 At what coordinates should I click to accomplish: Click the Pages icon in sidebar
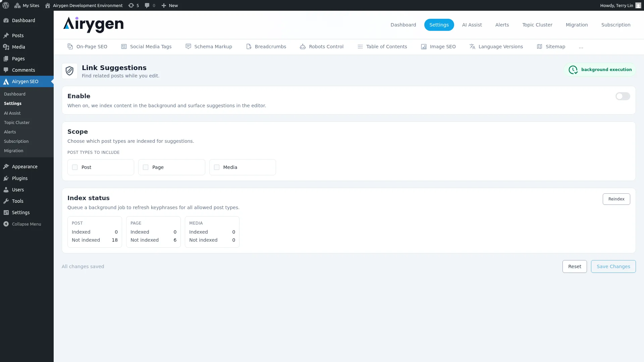coord(6,59)
